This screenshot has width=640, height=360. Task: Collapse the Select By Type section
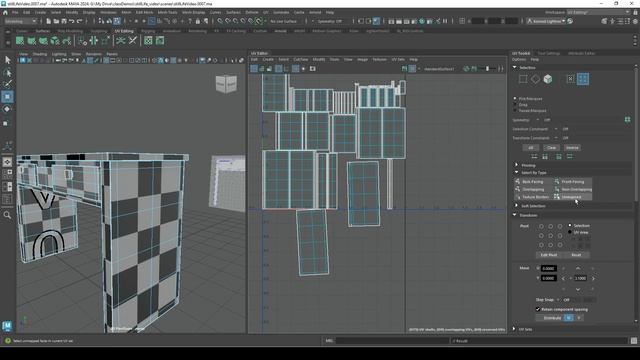pyautogui.click(x=516, y=172)
